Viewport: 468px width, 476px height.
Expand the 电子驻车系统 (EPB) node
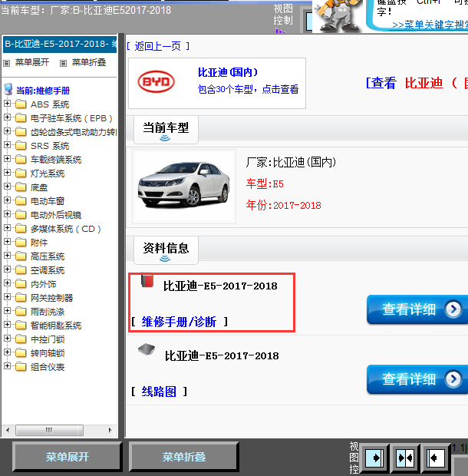(7, 117)
